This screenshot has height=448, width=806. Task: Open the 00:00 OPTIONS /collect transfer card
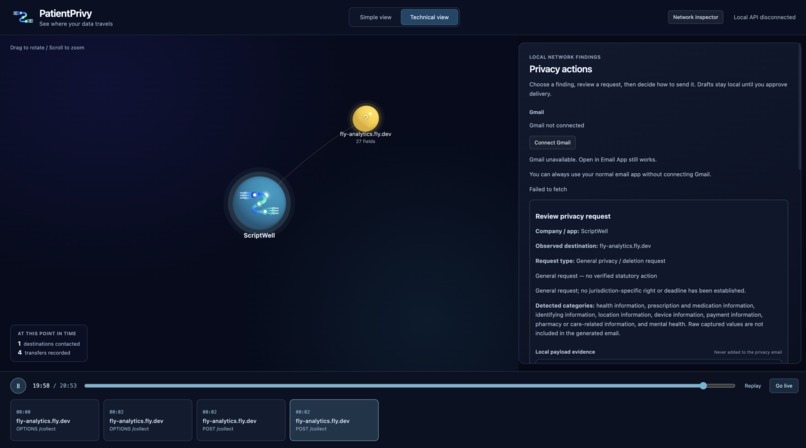54,420
